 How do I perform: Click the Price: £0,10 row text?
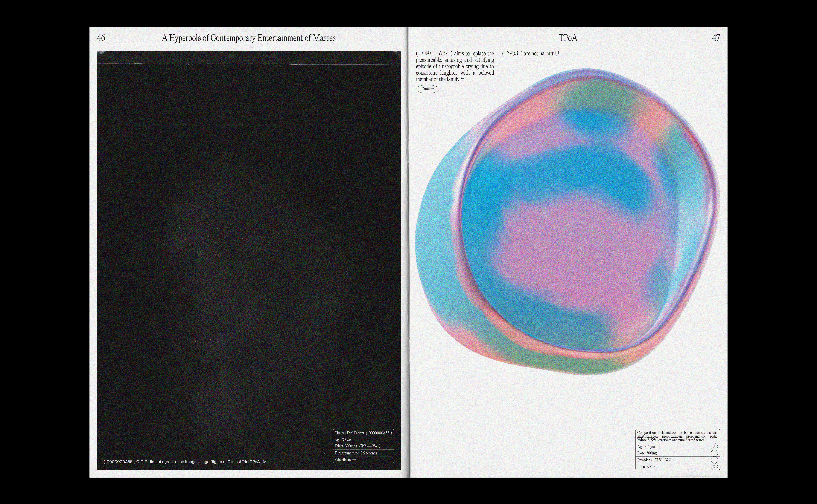tap(646, 467)
